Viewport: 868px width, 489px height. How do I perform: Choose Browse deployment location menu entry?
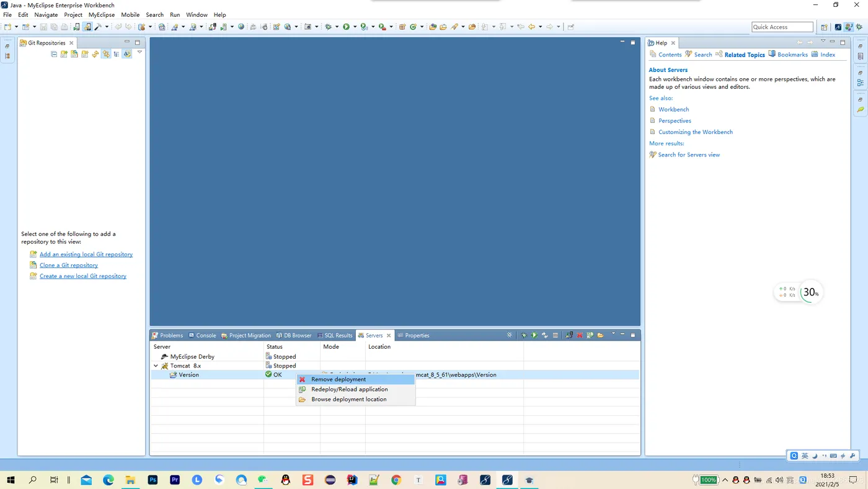(355, 399)
